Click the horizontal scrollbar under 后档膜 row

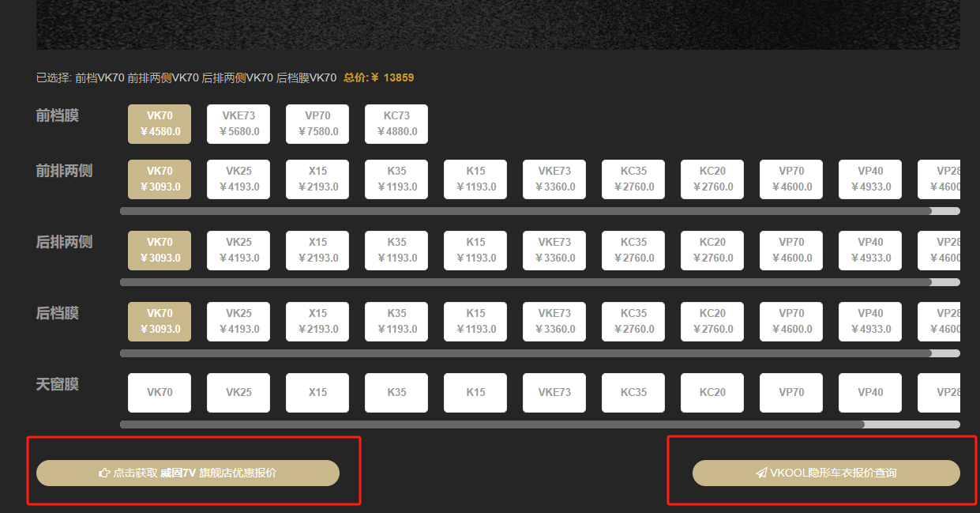525,353
